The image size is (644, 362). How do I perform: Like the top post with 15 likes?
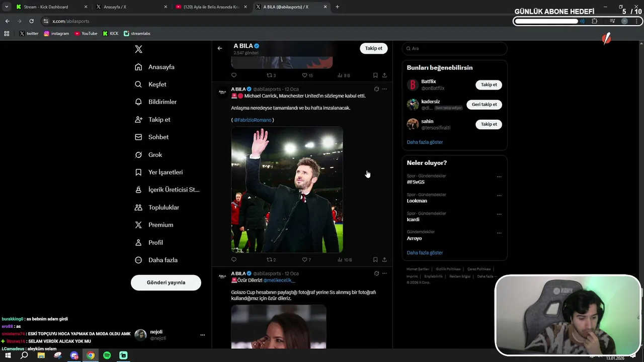(x=307, y=75)
